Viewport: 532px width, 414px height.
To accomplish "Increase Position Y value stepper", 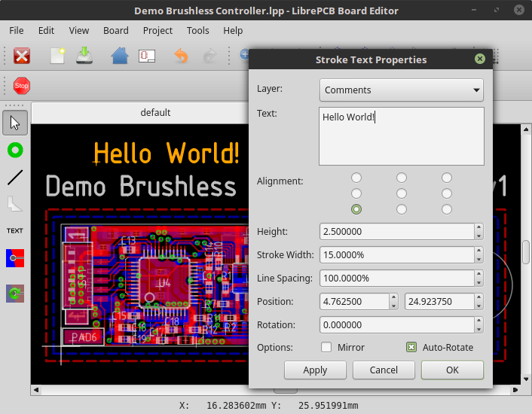I will point(478,297).
